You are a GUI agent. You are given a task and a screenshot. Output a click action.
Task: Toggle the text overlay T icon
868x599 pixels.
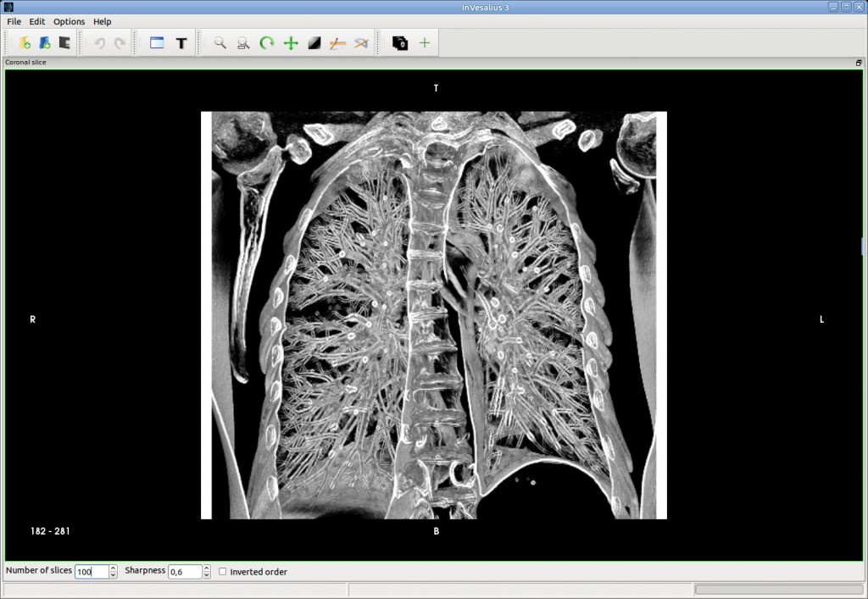pyautogui.click(x=181, y=43)
